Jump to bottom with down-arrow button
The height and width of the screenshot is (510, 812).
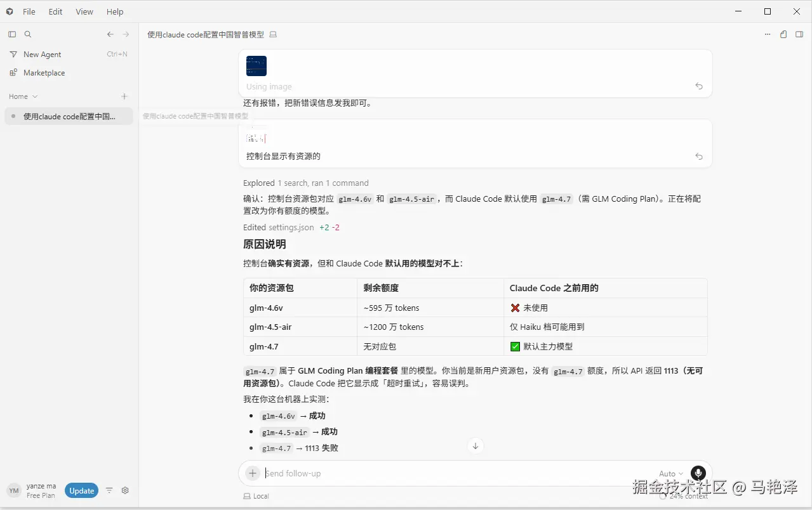coord(475,445)
